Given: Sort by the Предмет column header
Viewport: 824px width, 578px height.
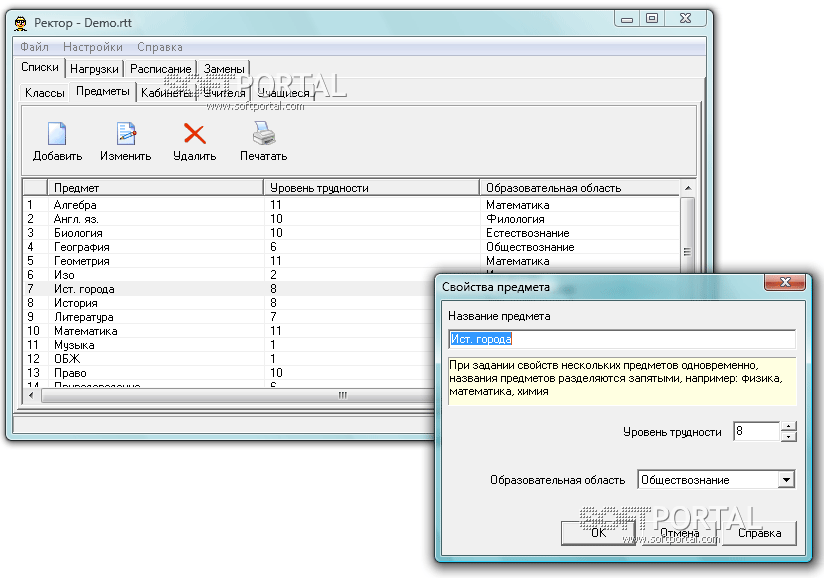Looking at the screenshot, I should (155, 188).
